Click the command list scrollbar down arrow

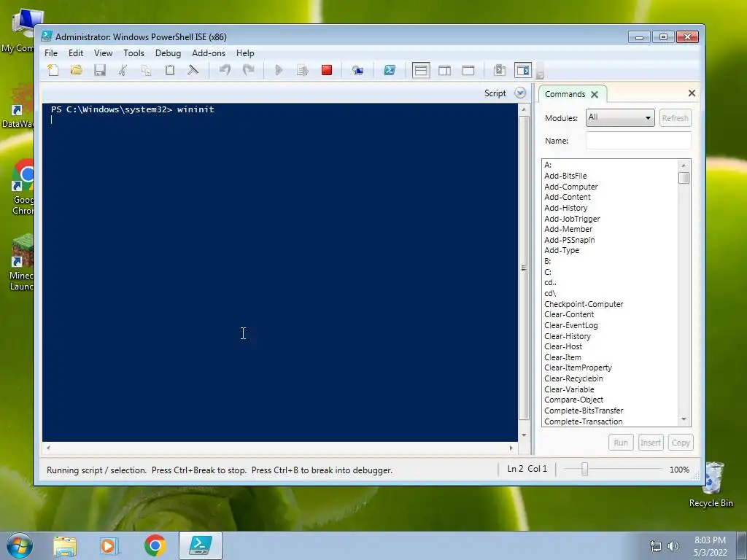coord(684,419)
